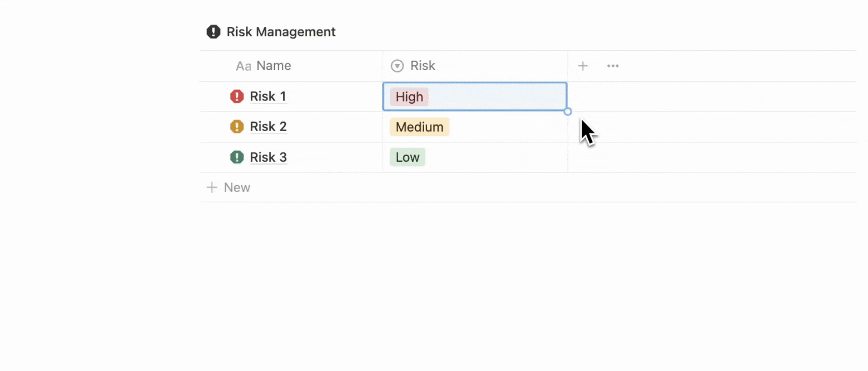Click the orange Risk 2 page icon
The image size is (868, 371).
click(237, 126)
